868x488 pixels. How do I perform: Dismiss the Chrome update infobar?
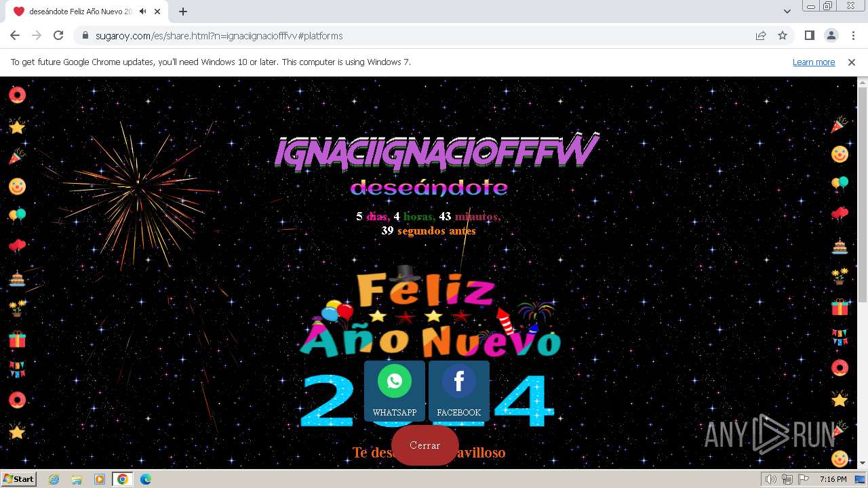coord(852,62)
